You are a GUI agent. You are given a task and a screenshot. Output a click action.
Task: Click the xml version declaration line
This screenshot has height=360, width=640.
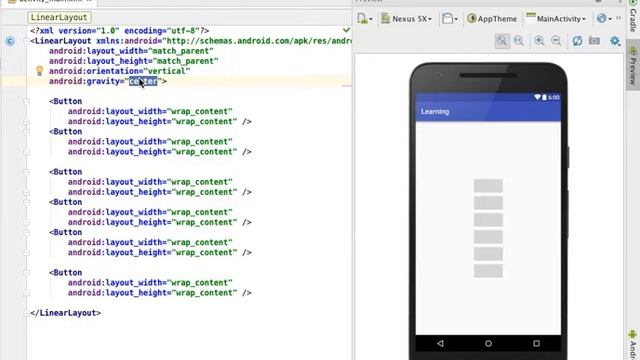[120, 31]
